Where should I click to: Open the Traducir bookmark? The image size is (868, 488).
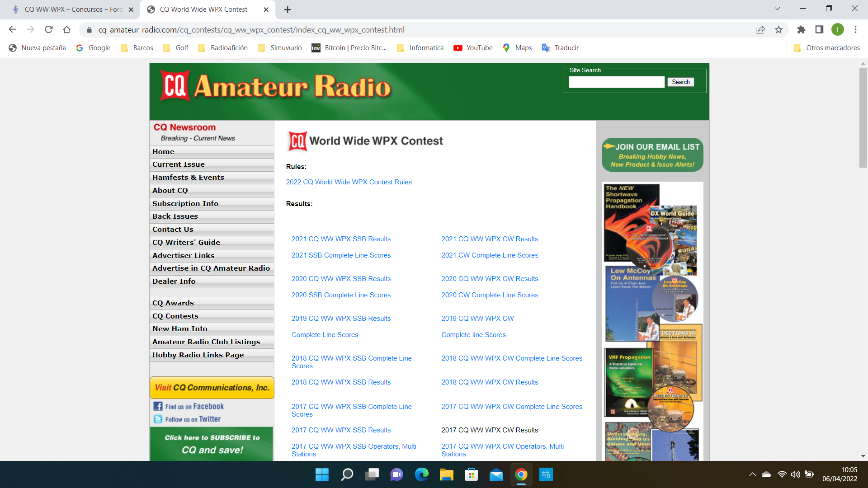560,48
